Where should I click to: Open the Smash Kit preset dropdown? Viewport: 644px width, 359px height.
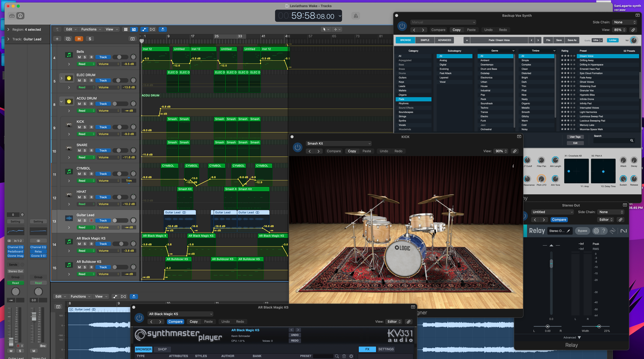point(338,143)
